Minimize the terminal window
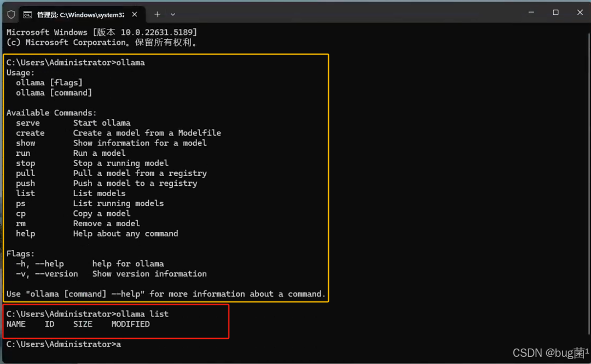The height and width of the screenshot is (364, 591). [531, 13]
